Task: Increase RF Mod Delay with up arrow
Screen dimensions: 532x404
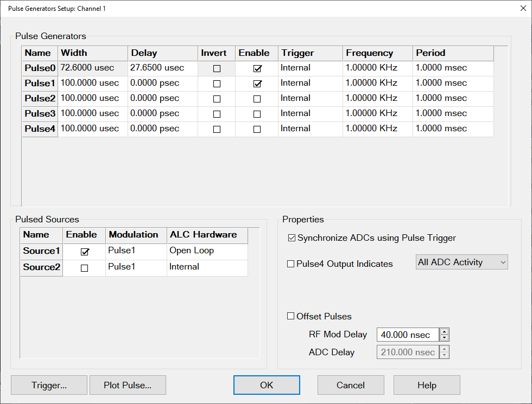Action: click(444, 332)
